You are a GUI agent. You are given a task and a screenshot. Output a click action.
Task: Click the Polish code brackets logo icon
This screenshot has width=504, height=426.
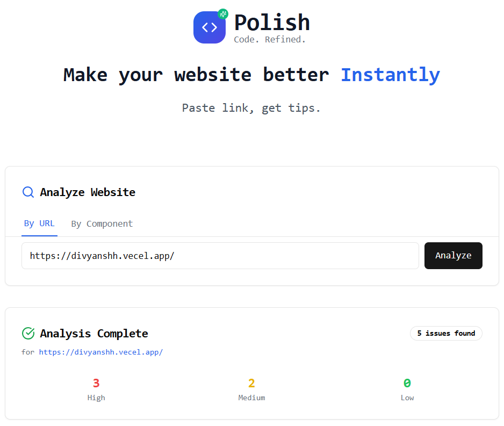pos(210,27)
